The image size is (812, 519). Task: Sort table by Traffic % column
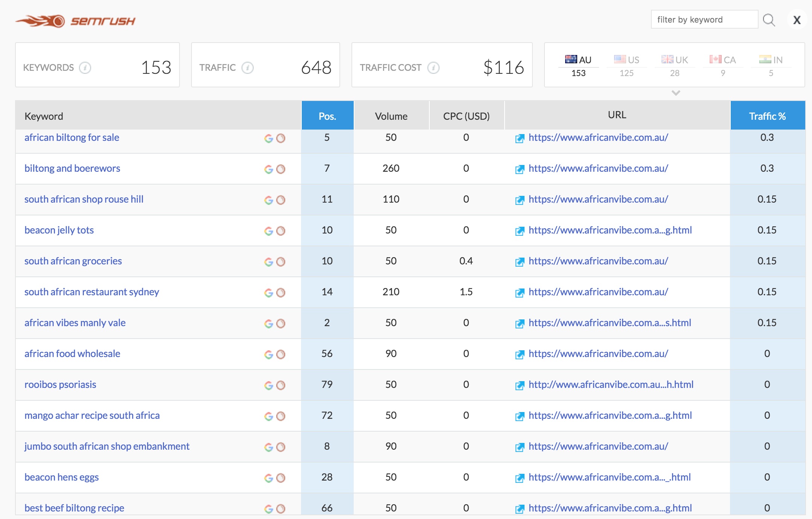tap(768, 116)
